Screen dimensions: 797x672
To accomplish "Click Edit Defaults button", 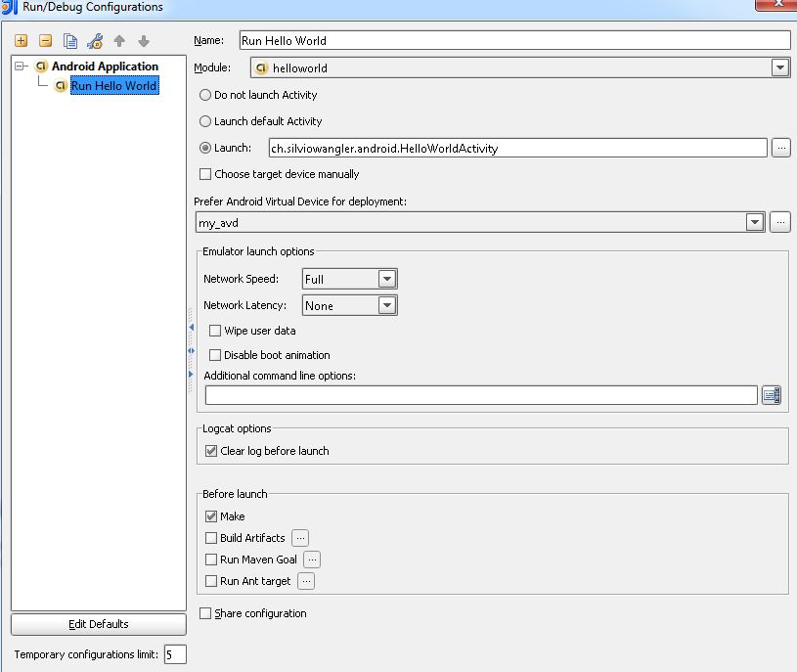I will coord(99,624).
